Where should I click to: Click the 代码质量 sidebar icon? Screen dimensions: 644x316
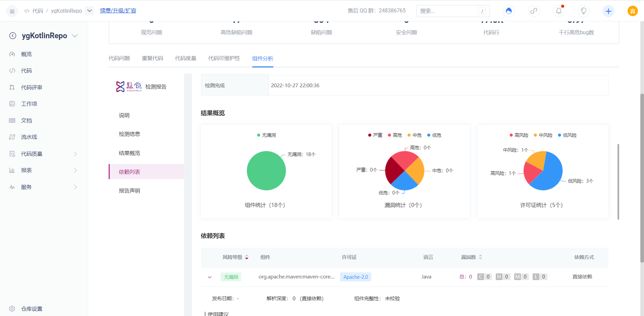(x=12, y=154)
